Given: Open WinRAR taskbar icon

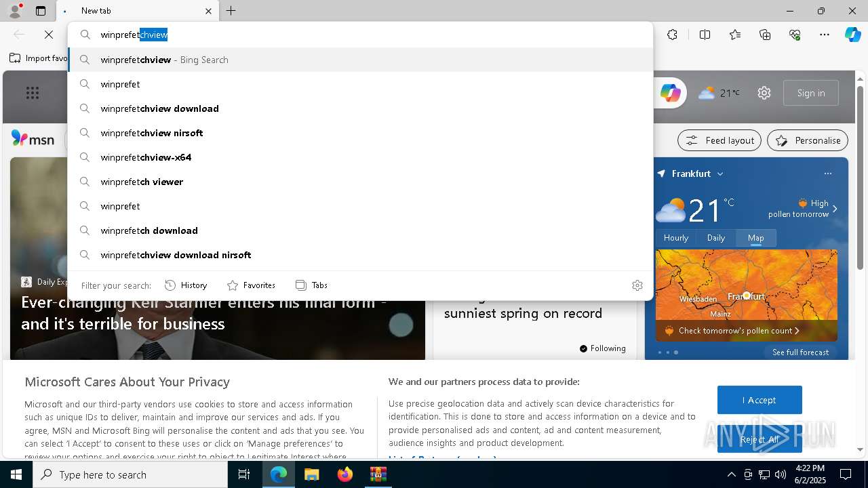Looking at the screenshot, I should click(378, 474).
